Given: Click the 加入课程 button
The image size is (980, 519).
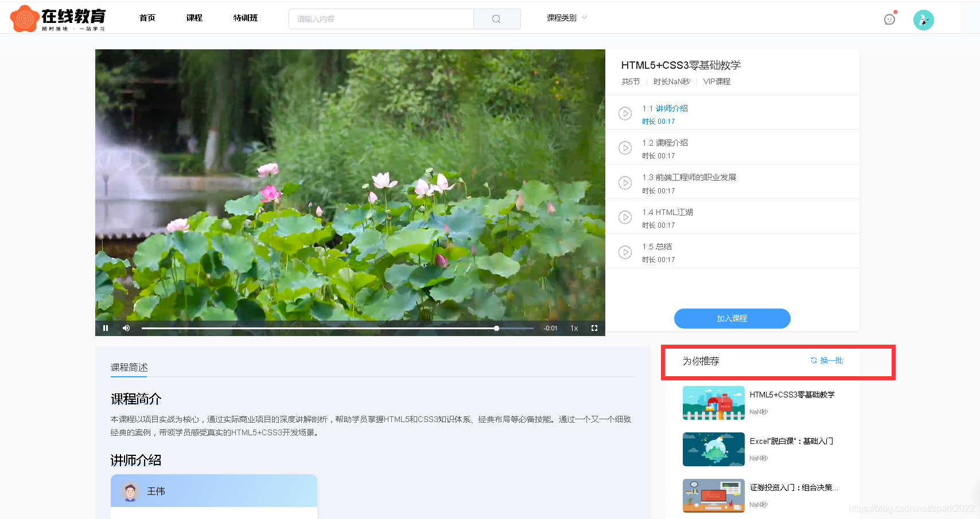Looking at the screenshot, I should (x=732, y=318).
